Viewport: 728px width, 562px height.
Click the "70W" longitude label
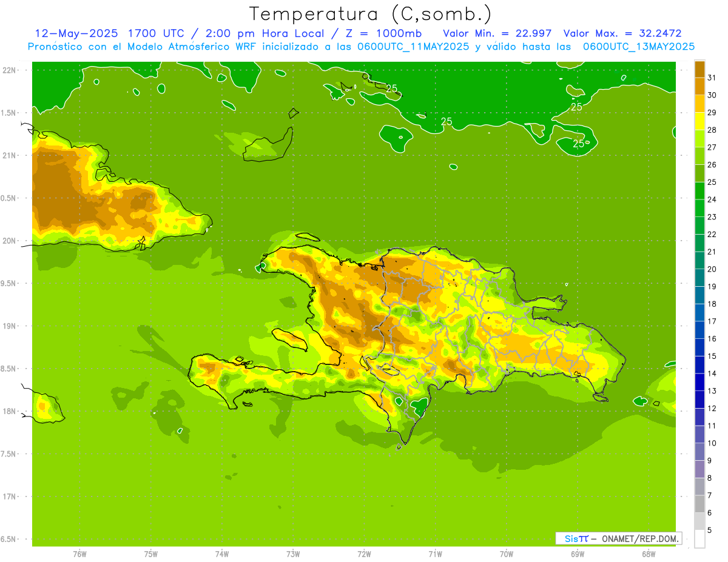pos(507,554)
